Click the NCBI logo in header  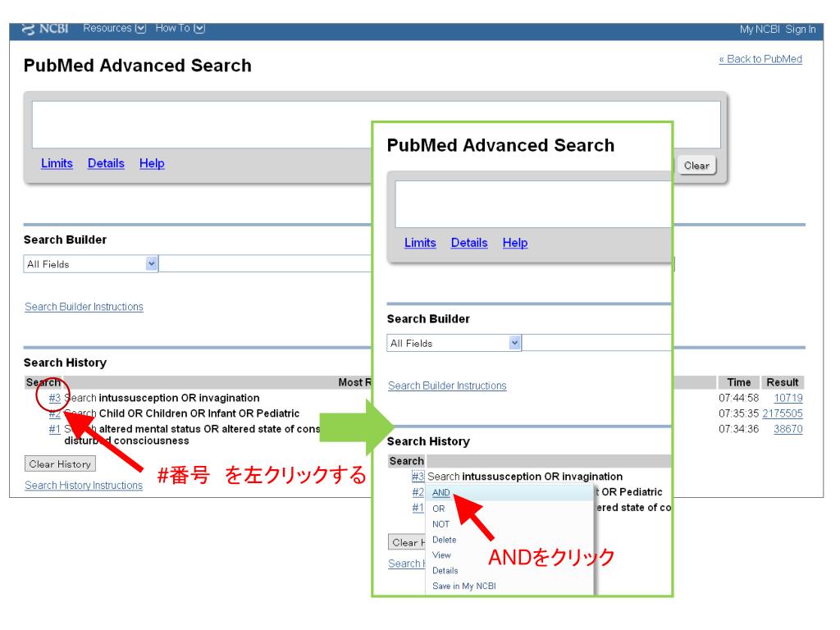pos(45,29)
